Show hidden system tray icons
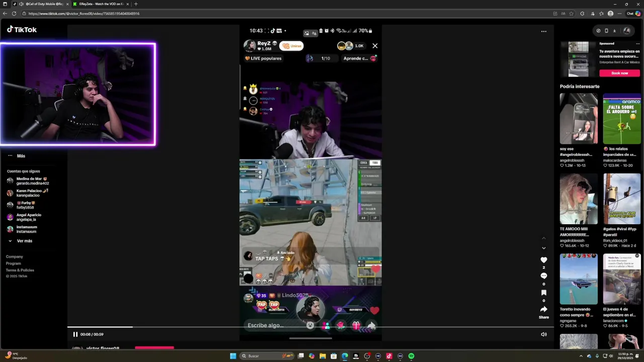 tap(581, 356)
